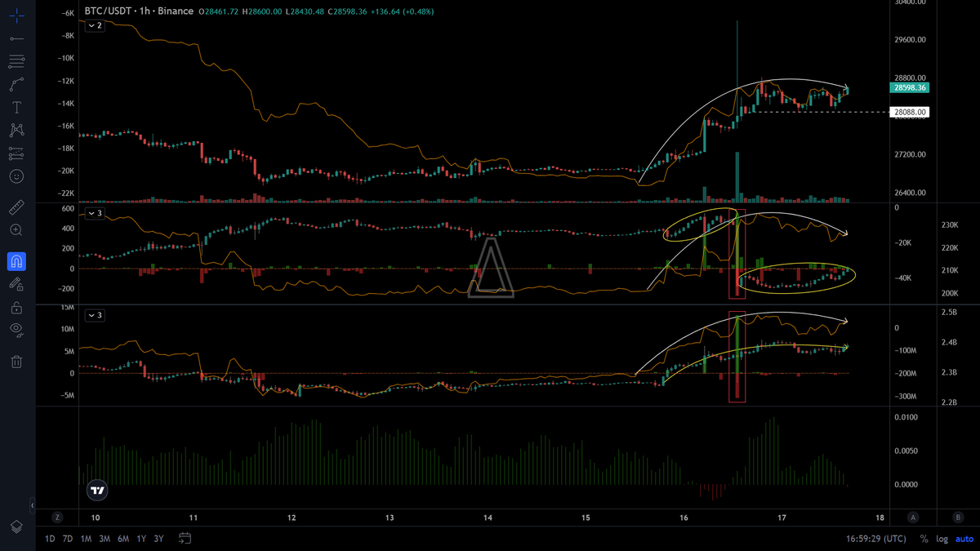This screenshot has height=551, width=980.
Task: Select the Text annotation tool
Action: pyautogui.click(x=16, y=107)
